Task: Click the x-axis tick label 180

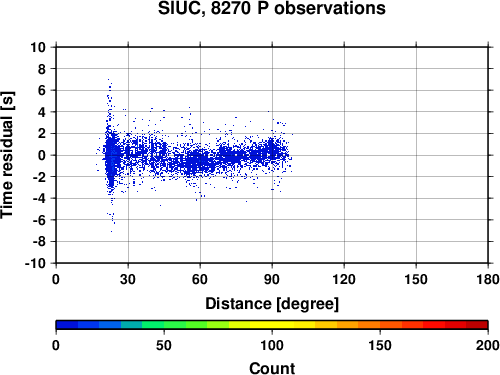Action: [x=488, y=279]
